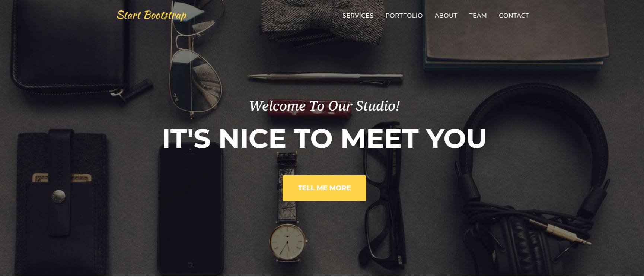Select the About navigation link
The image size is (644, 280).
point(446,15)
